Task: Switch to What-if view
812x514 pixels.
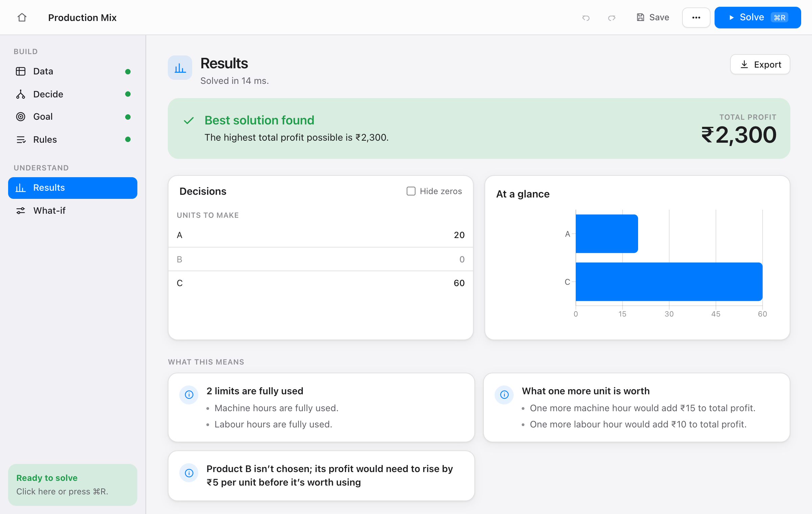Action: 73,210
